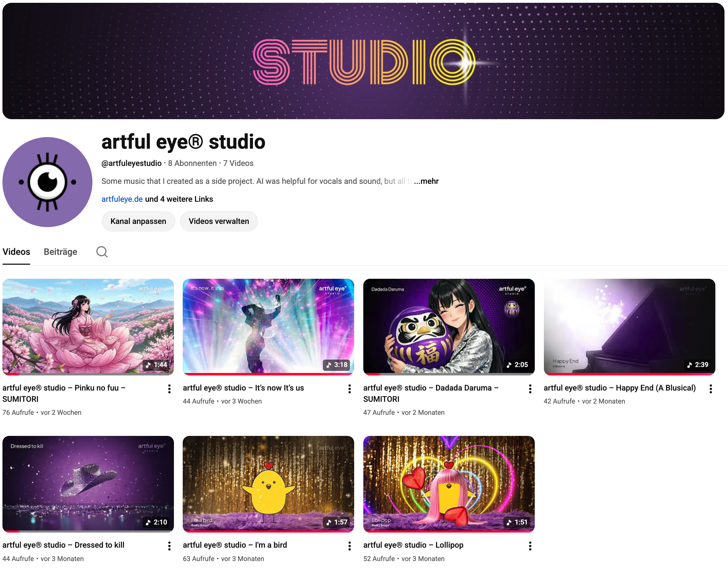Open three-dot menu for Dressed to kill
This screenshot has height=573, width=728.
(169, 546)
